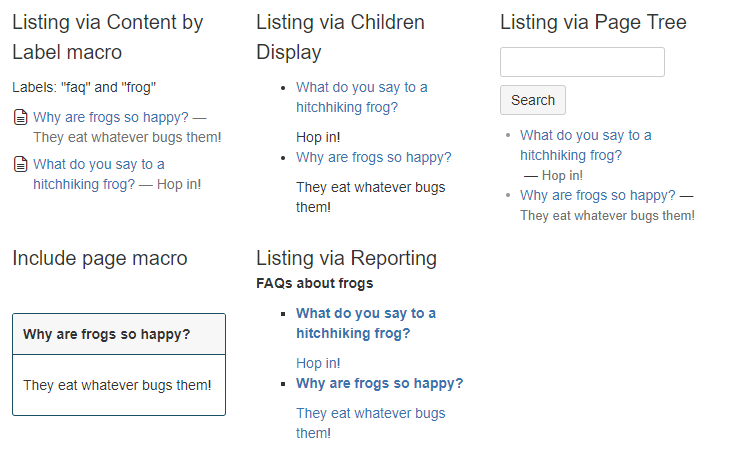Click the Page Tree search input field

coord(582,62)
